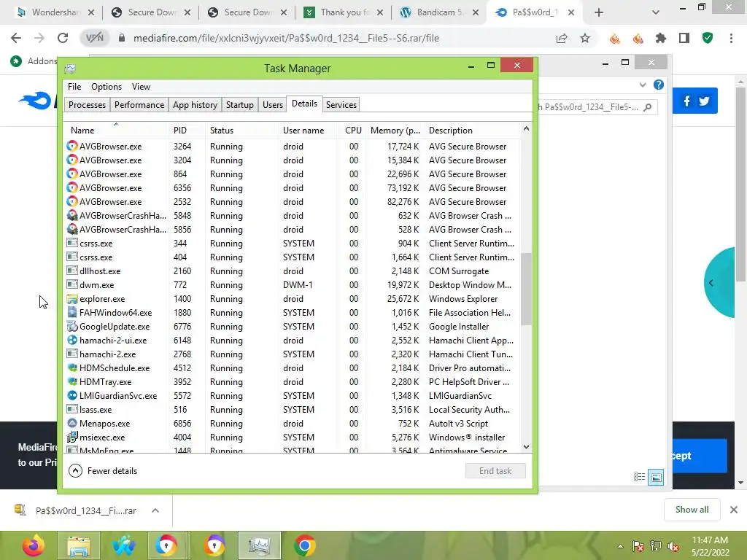This screenshot has height=560, width=747.
Task: Switch to the Thank you browser tab
Action: tap(341, 12)
